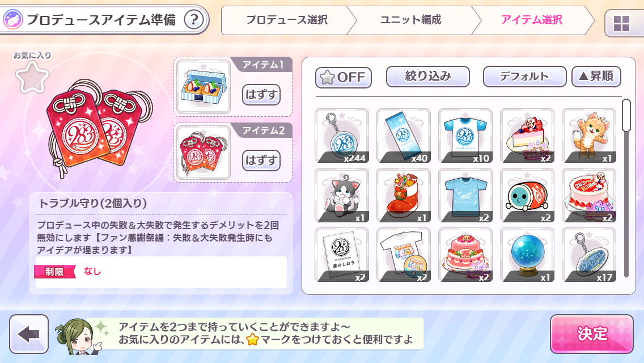Viewport: 644px width, 363px height.
Task: Go to プロデュース選択 step tab
Action: coord(287,20)
